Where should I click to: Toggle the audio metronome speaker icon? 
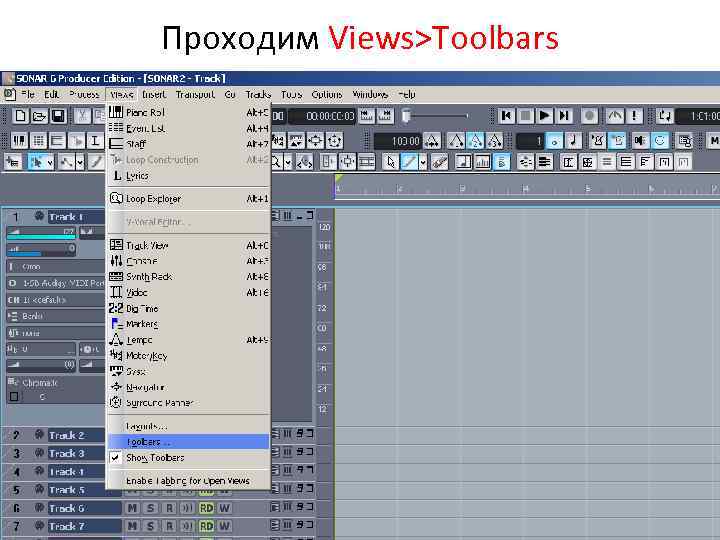[x=640, y=141]
